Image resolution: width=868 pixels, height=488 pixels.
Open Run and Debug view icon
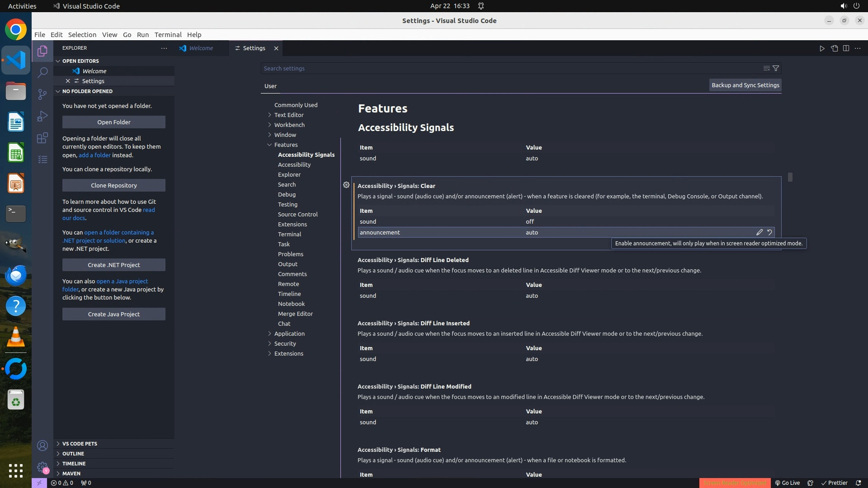[x=42, y=116]
